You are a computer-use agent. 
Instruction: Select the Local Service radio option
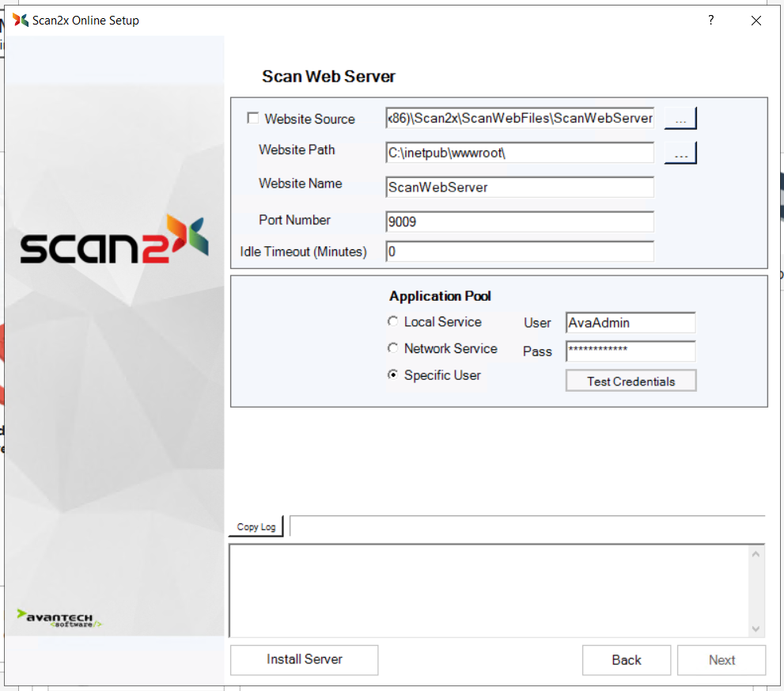tap(393, 322)
